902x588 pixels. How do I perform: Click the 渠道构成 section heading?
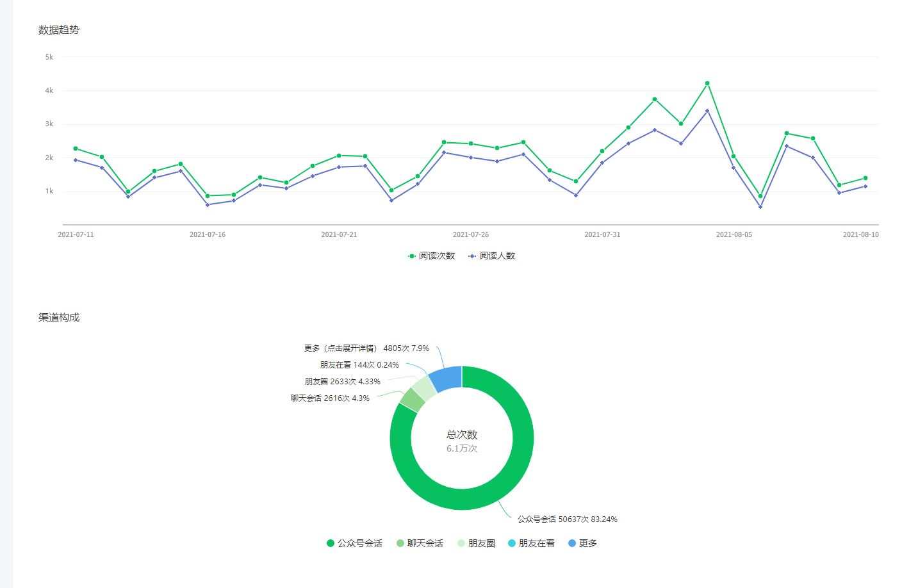(x=59, y=318)
